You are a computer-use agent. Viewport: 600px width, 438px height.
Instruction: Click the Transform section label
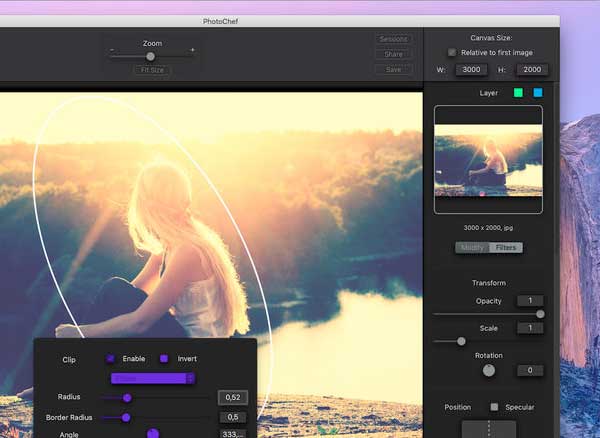tap(489, 283)
